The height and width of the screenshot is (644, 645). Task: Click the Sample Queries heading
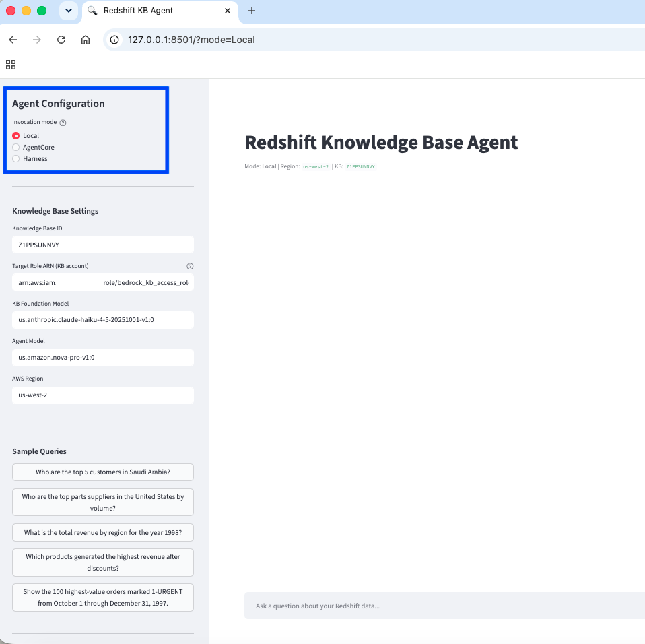tap(39, 451)
